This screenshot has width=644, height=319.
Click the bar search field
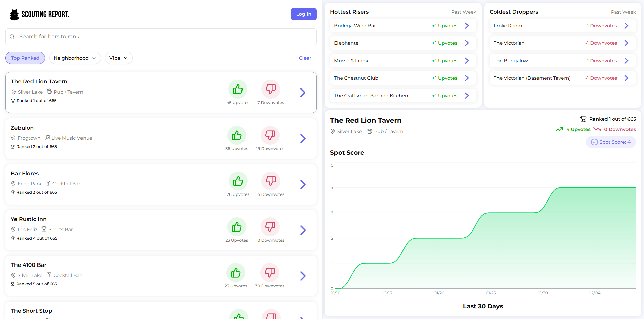161,37
